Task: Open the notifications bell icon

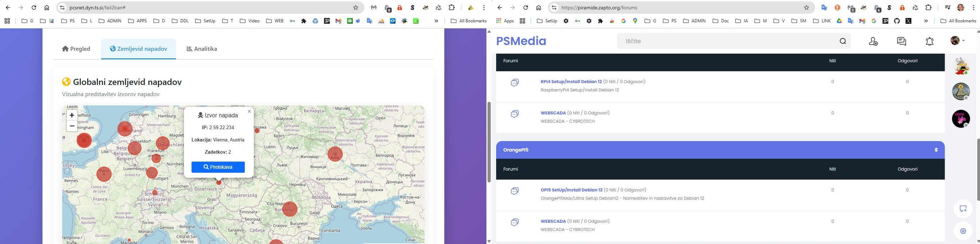Action: pos(929,41)
